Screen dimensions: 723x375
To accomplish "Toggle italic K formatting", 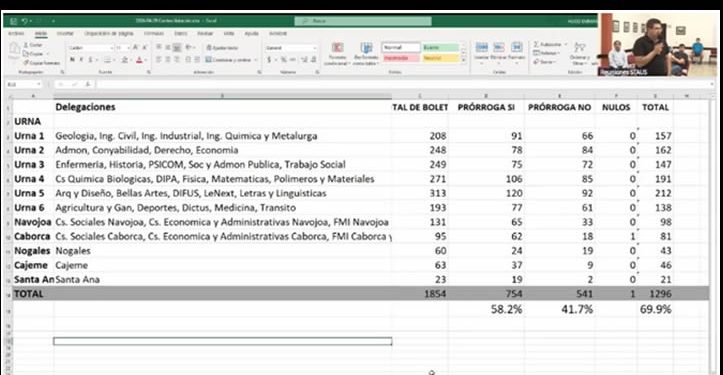I will tap(82, 60).
